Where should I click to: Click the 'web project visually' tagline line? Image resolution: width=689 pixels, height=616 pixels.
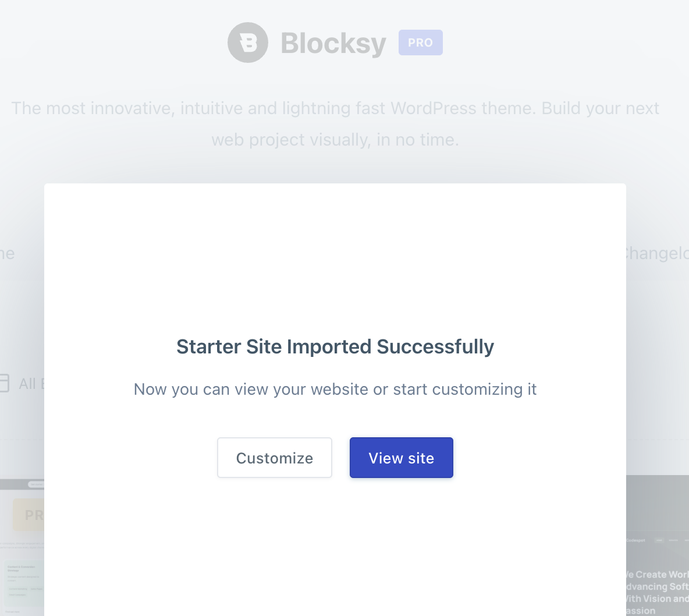coord(335,140)
